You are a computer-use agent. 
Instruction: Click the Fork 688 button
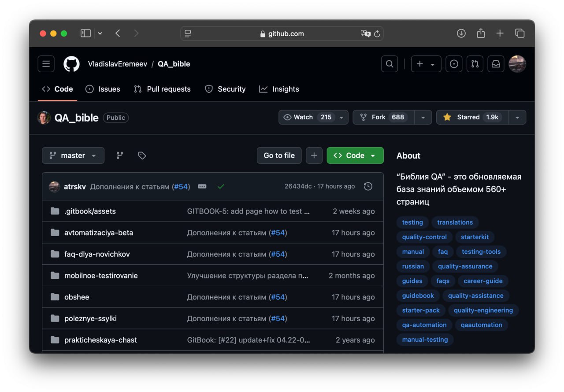coord(383,117)
